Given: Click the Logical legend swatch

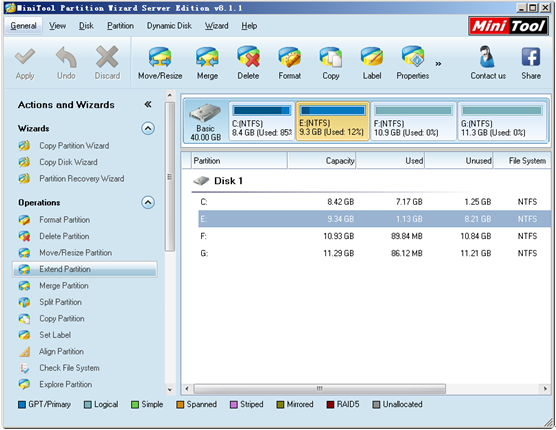Looking at the screenshot, I should tap(88, 404).
